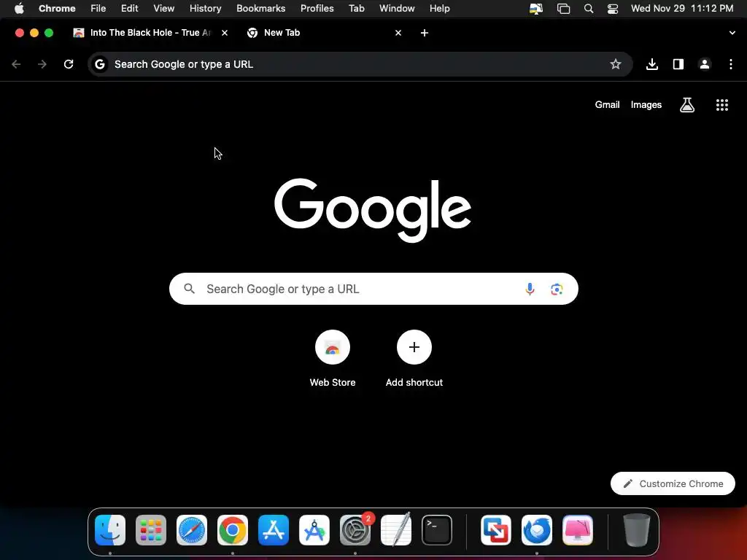Open System Settings from the Dock

pyautogui.click(x=355, y=530)
